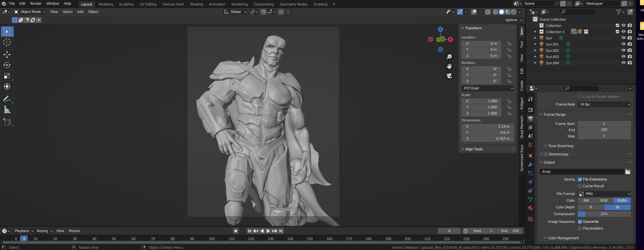This screenshot has width=644, height=250.
Task: Open the Frame Rate dropdown
Action: 604,105
